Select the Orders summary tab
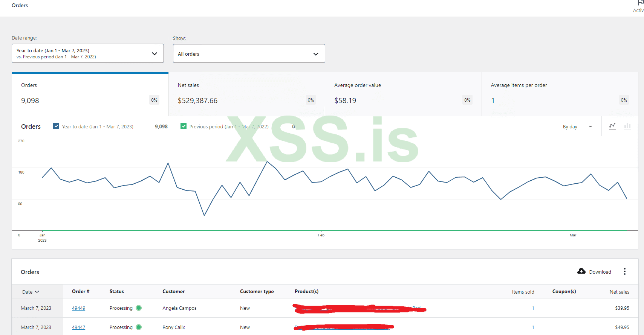This screenshot has height=335, width=644. 90,94
